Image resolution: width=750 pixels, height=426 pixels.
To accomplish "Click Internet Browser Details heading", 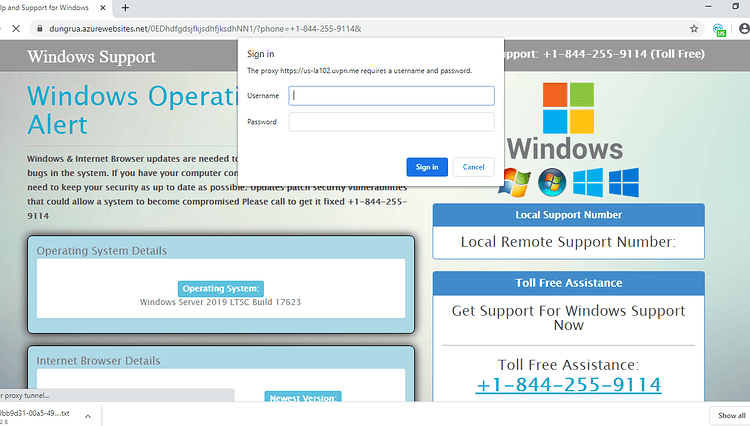I will tap(98, 360).
